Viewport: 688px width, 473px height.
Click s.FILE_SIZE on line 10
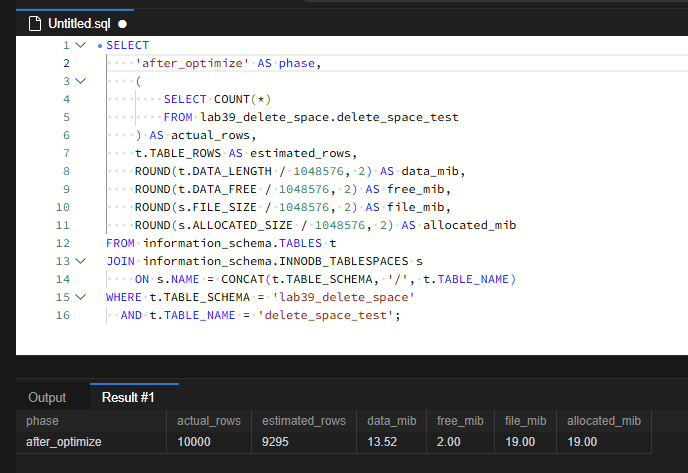pos(218,207)
